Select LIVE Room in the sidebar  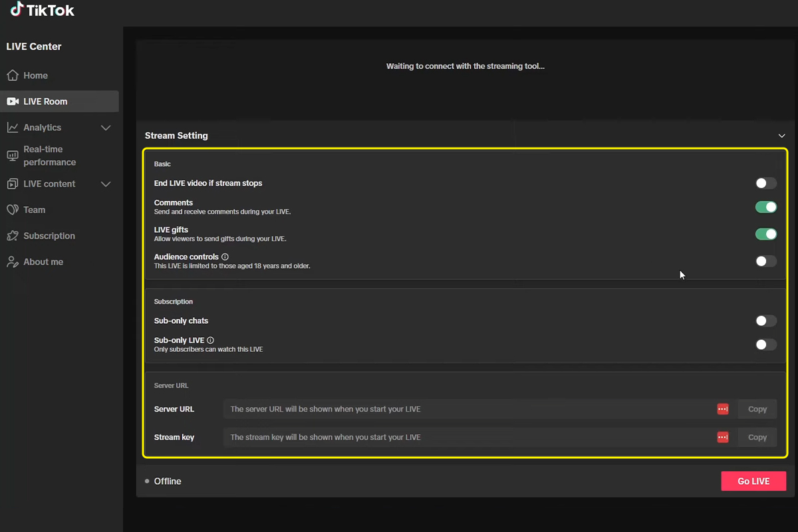point(60,102)
